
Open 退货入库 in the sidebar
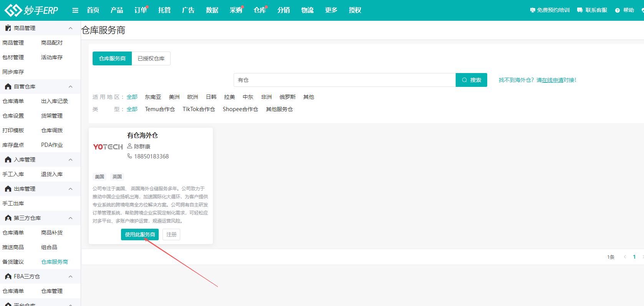coord(52,174)
